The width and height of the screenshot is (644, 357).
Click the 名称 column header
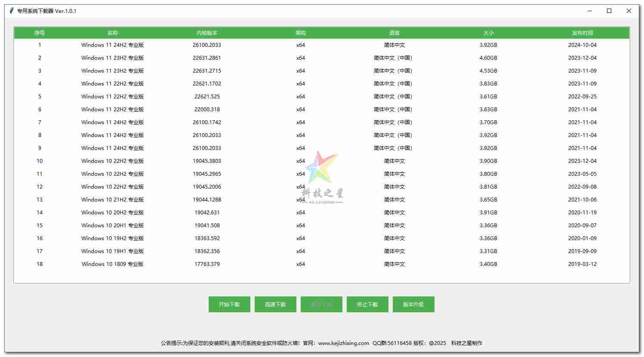(x=113, y=33)
